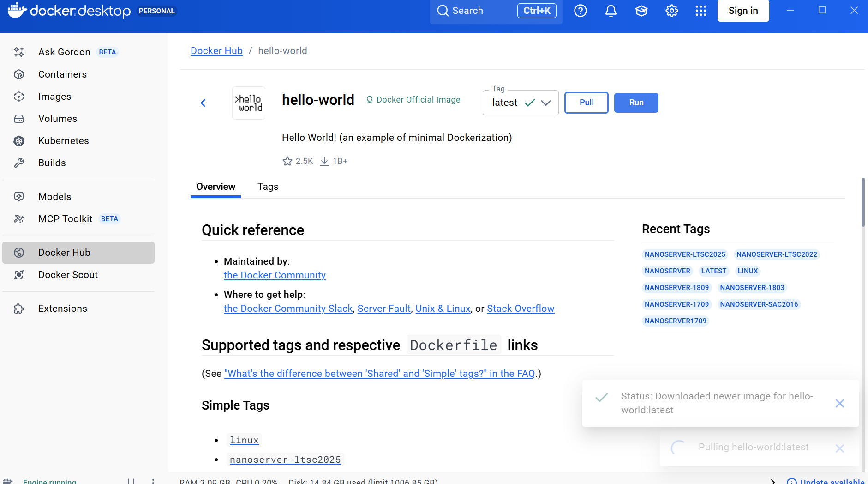Switch to the Tags tab
Viewport: 868px width, 484px height.
[268, 187]
